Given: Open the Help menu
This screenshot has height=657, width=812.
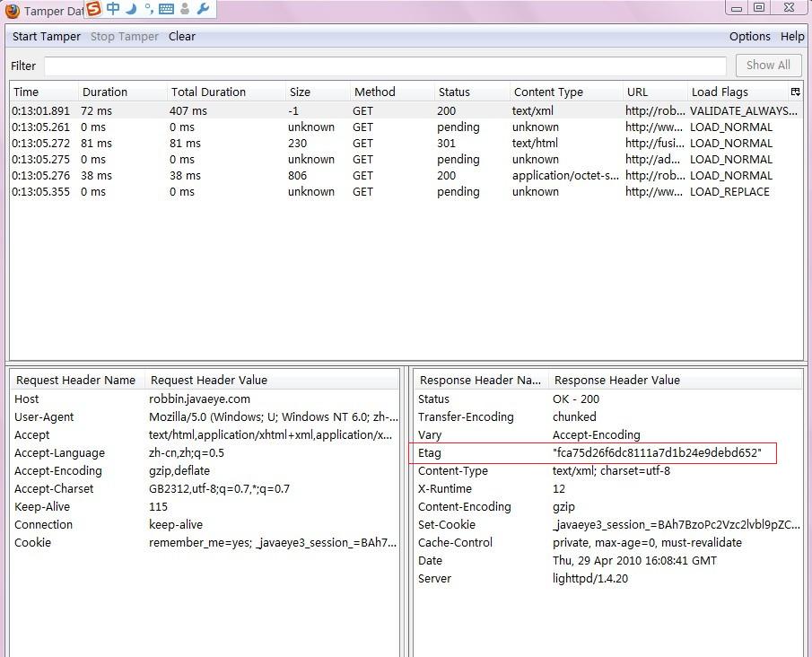Looking at the screenshot, I should tap(792, 37).
